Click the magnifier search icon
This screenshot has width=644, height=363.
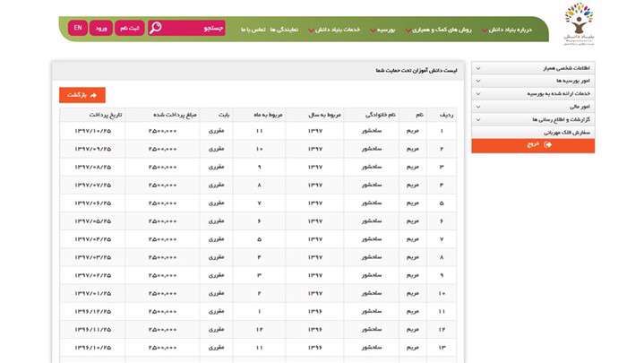point(157,28)
